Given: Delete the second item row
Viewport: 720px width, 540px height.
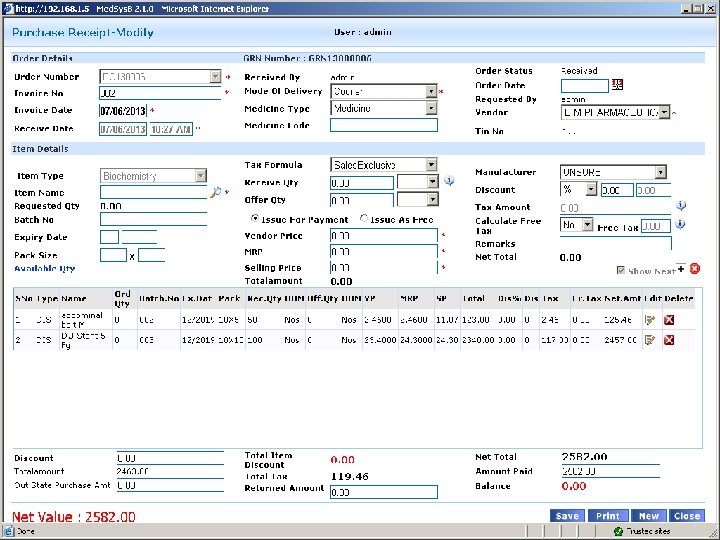Looking at the screenshot, I should [669, 340].
